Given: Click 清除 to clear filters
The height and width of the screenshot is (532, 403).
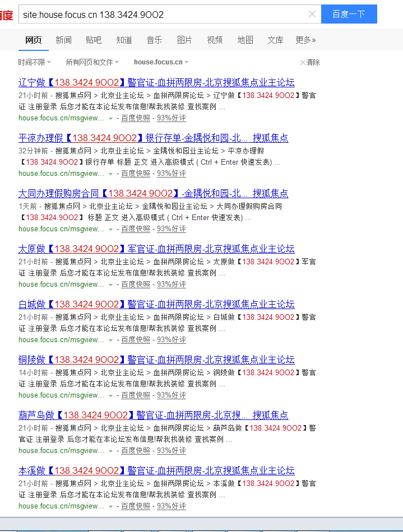Looking at the screenshot, I should (310, 62).
